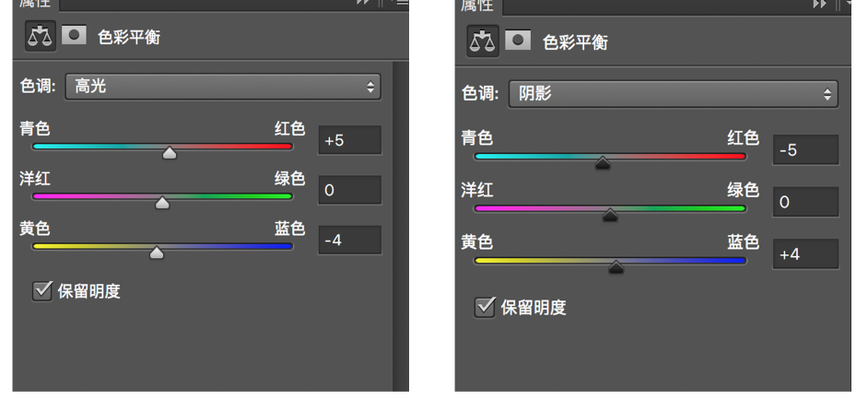Image resolution: width=868 pixels, height=400 pixels.
Task: Click the 青色-红色 value field showing -5
Action: pyautogui.click(x=806, y=149)
